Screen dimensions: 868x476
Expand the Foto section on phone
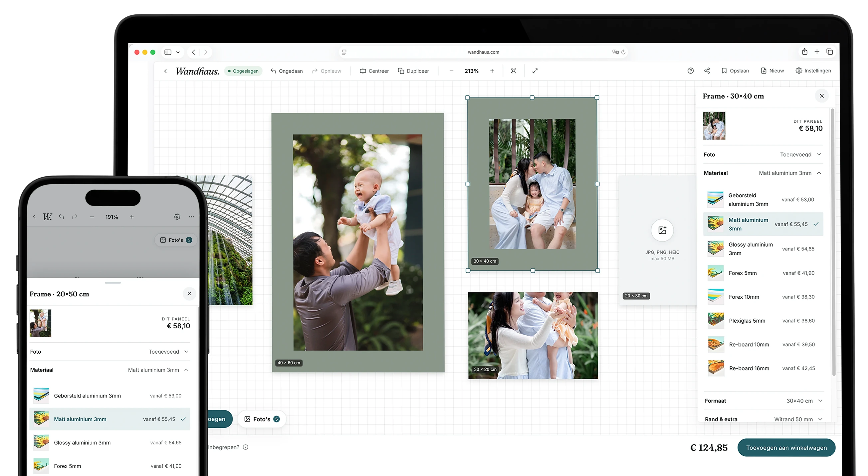point(110,352)
